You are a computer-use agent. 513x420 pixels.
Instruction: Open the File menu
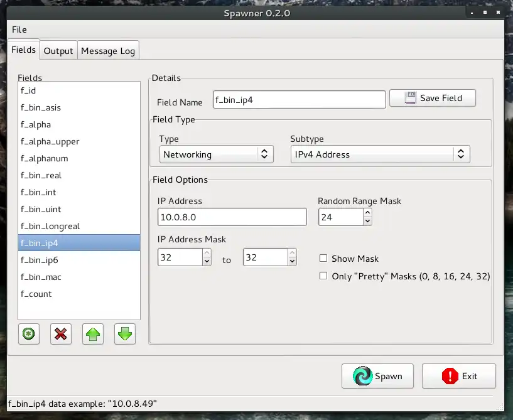(x=19, y=30)
